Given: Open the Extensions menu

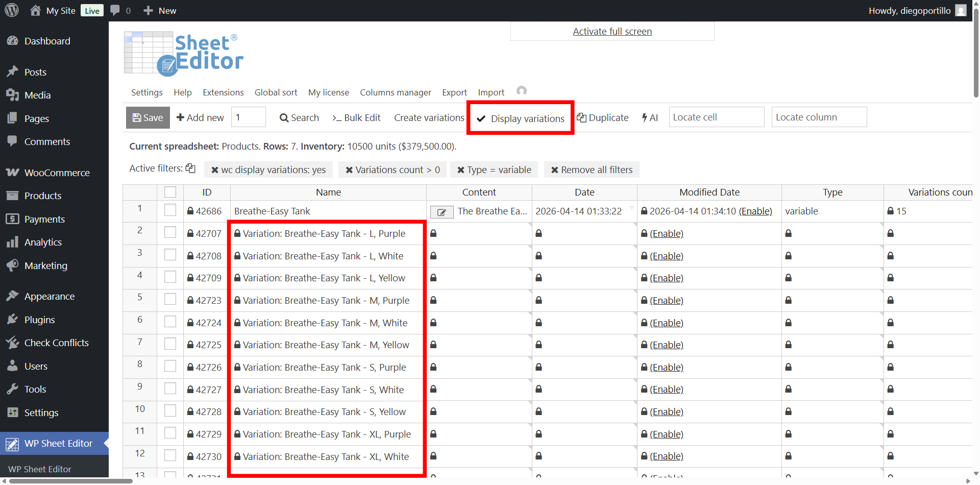Looking at the screenshot, I should pos(223,92).
